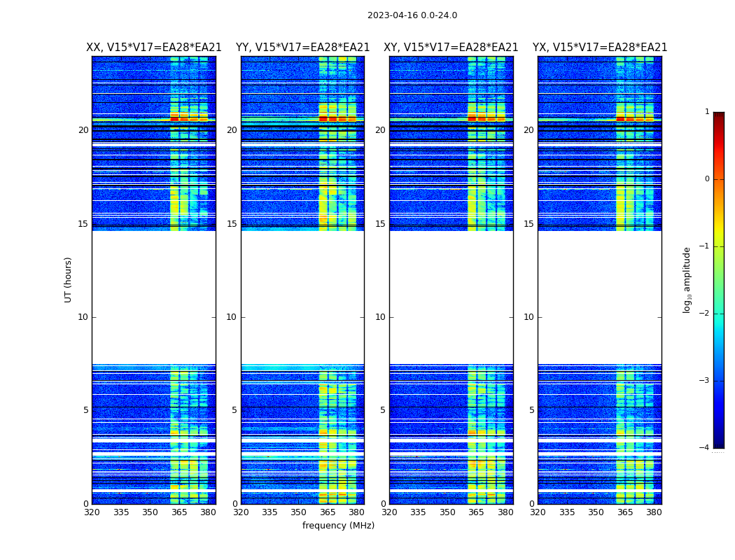Click the white data gap in XX panel
Screen dimensions: 735x560
click(153, 297)
